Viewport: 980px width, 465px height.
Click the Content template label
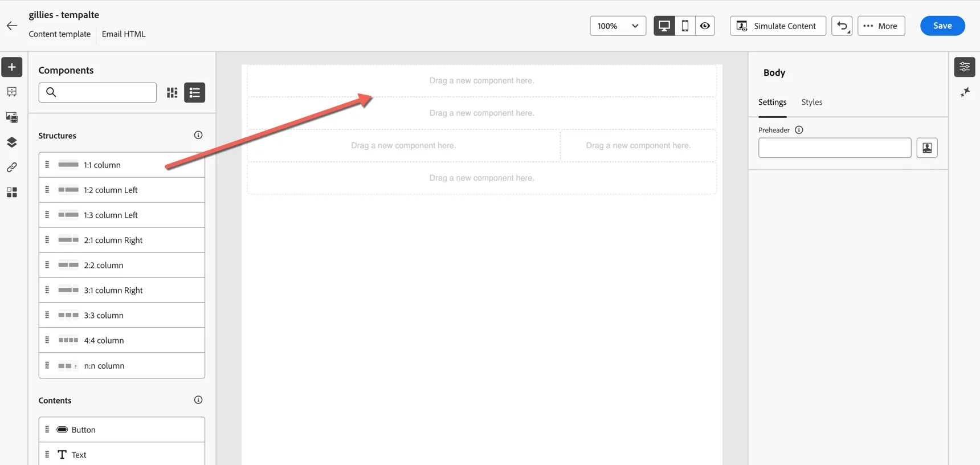(x=60, y=34)
